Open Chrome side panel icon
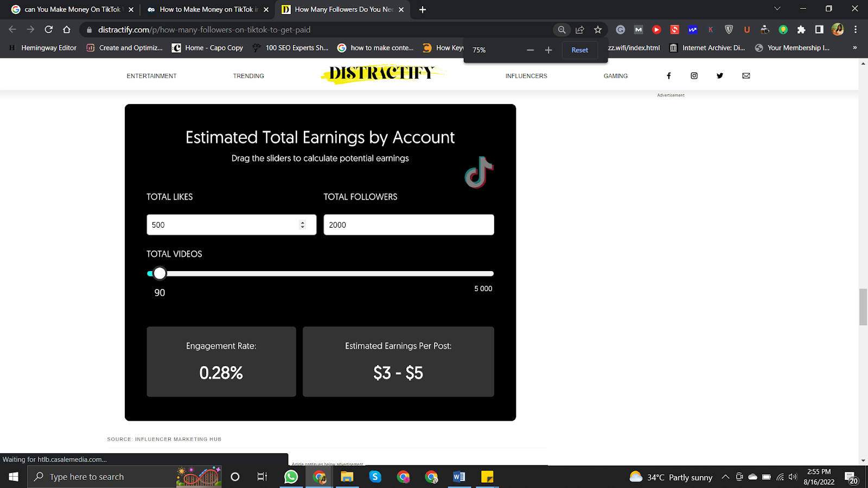Image resolution: width=868 pixels, height=488 pixels. click(819, 30)
